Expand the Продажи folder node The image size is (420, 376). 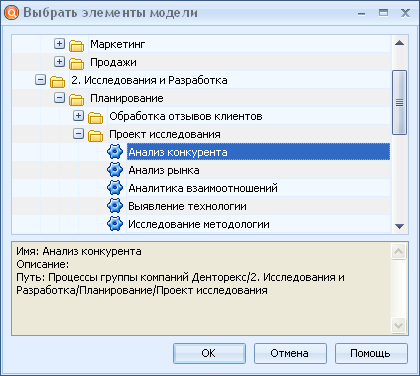point(59,61)
